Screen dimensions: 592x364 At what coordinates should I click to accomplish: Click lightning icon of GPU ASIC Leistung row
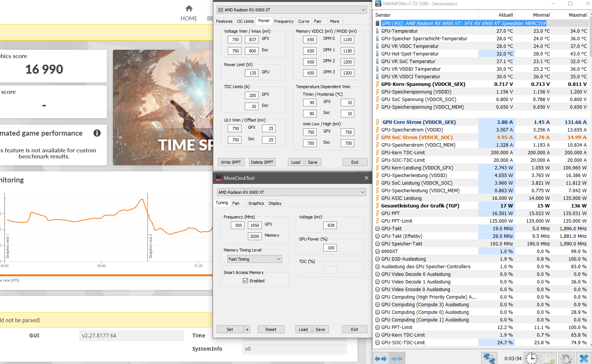click(x=378, y=198)
